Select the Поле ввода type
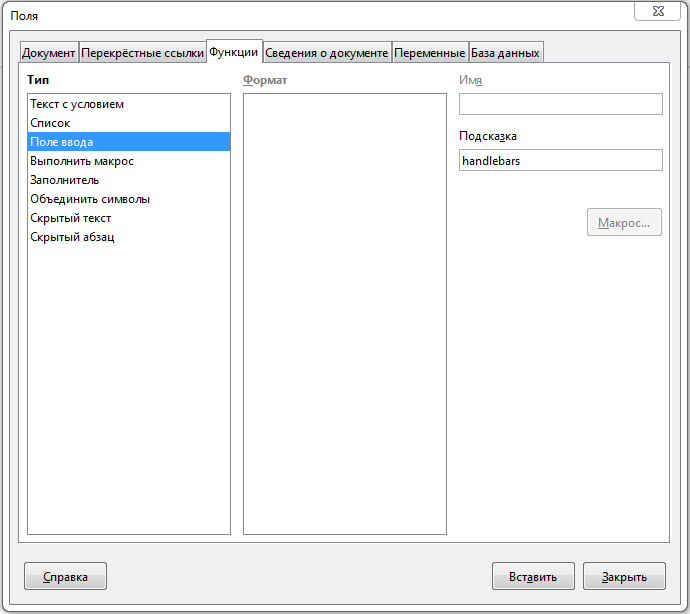690x614 pixels. (x=62, y=142)
